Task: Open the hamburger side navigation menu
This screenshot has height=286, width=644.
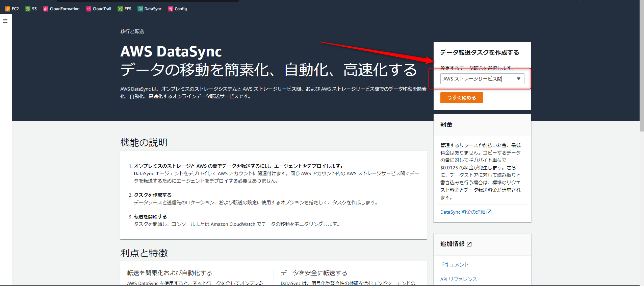Action: point(5,21)
